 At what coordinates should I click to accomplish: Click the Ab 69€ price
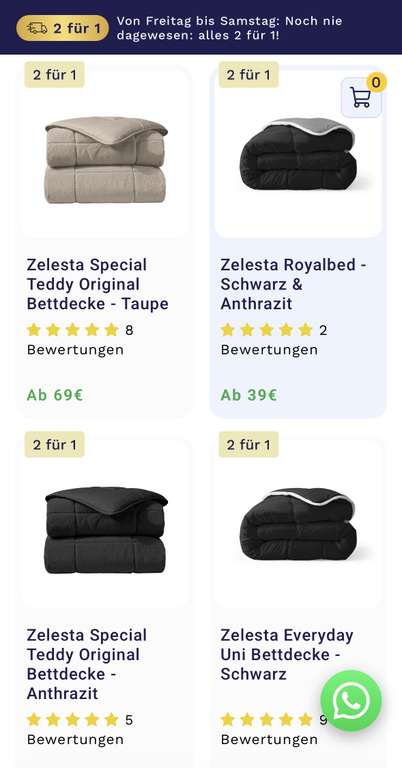point(55,395)
